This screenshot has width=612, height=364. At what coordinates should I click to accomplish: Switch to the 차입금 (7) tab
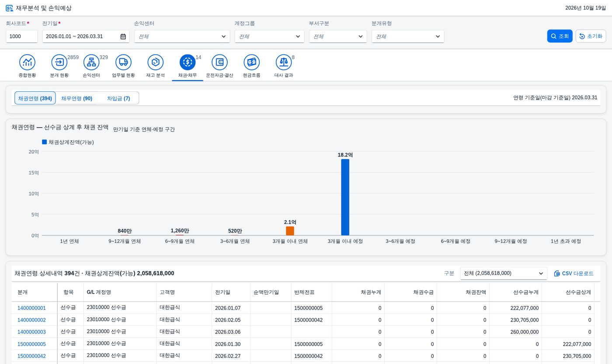point(118,98)
